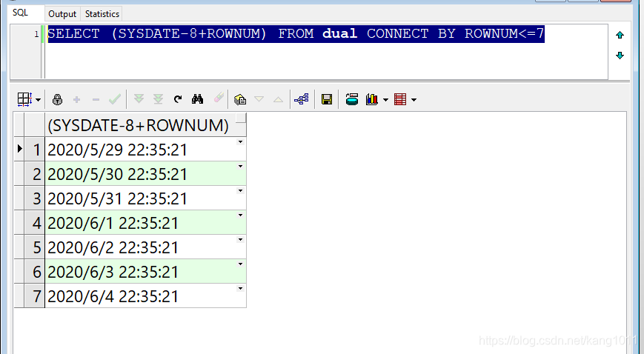The height and width of the screenshot is (354, 644).
Task: Click the grid view selection icon
Action: click(24, 99)
